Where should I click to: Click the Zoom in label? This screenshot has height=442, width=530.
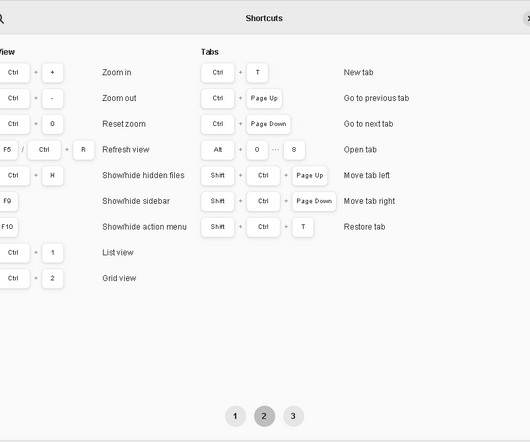pyautogui.click(x=117, y=72)
